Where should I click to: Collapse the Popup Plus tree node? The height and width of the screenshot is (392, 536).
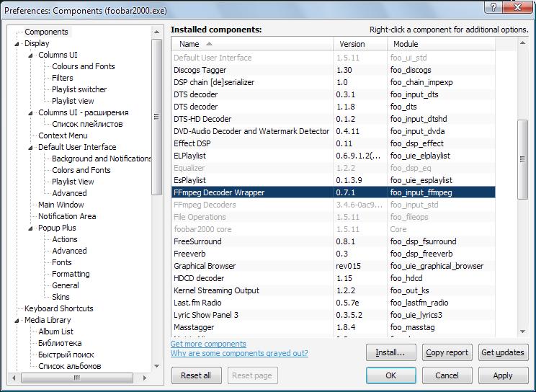coord(31,228)
